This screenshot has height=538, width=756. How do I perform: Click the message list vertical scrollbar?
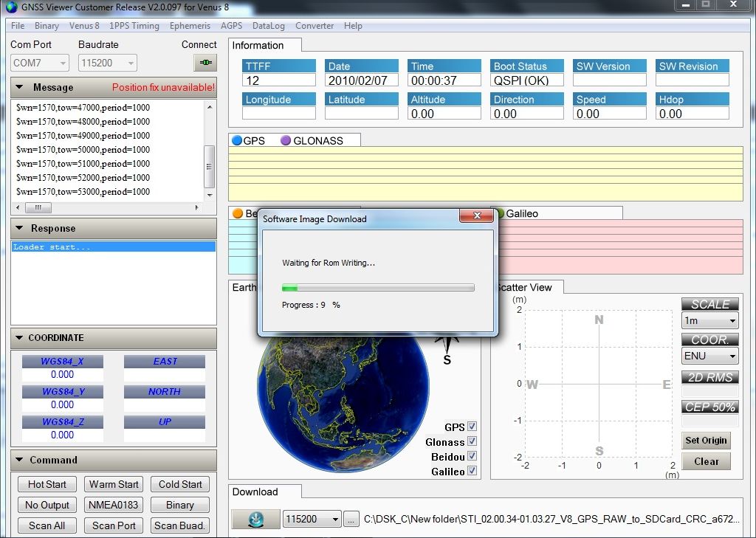pos(209,149)
